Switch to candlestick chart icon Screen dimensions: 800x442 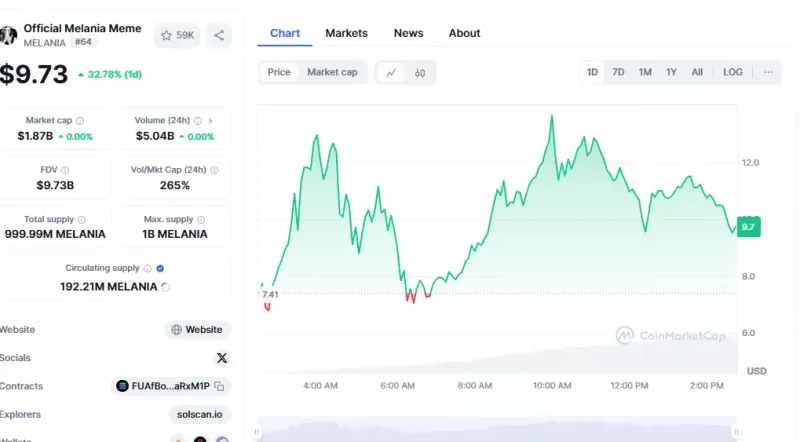point(420,72)
